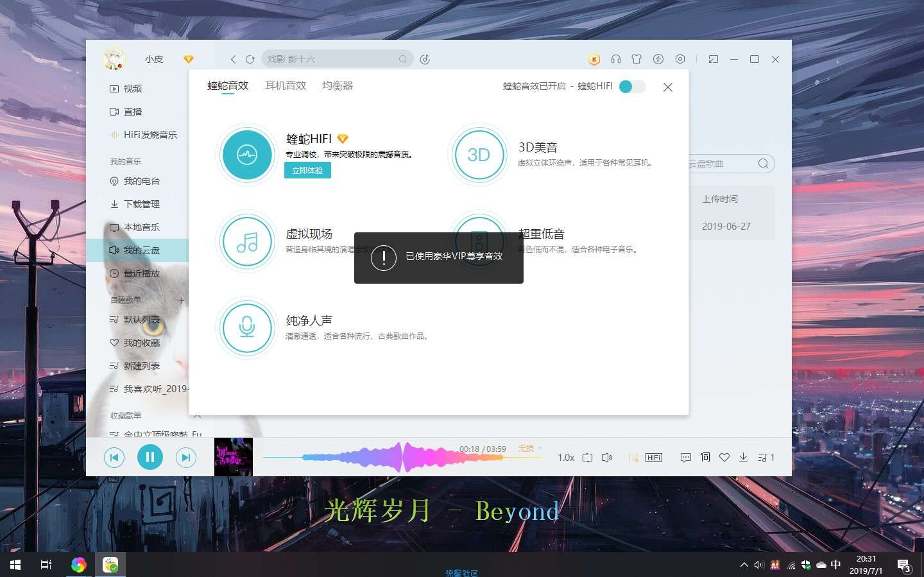Switch to the 均衡器 tab
Image resolution: width=924 pixels, height=577 pixels.
pos(338,85)
